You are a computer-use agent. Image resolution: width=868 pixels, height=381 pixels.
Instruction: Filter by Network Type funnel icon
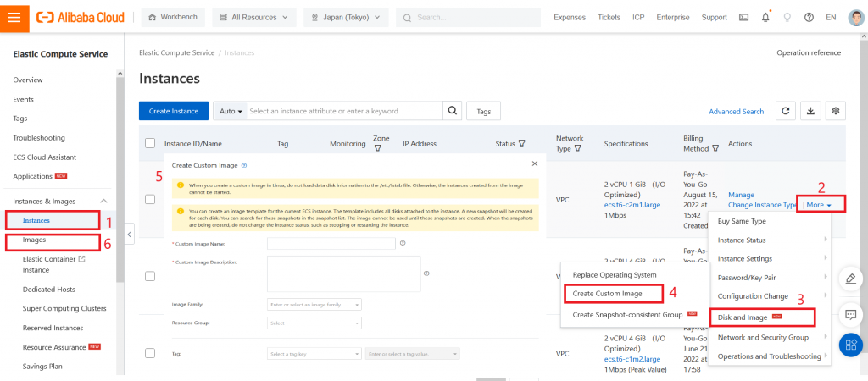click(x=577, y=148)
